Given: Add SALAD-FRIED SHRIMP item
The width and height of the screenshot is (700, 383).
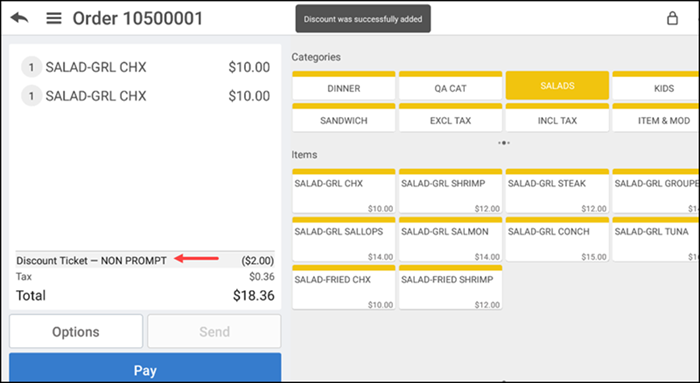Looking at the screenshot, I should point(450,287).
